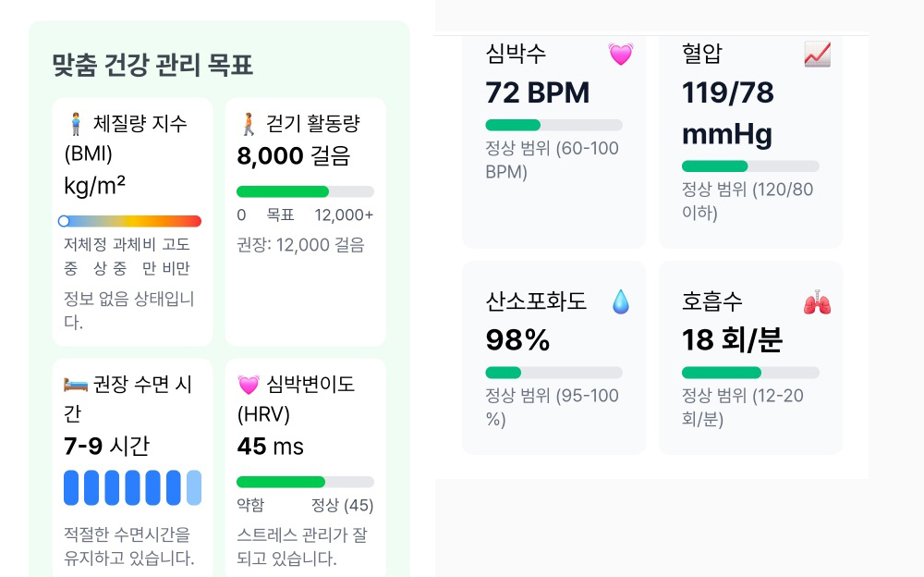Screen dimensions: 924x577
Task: Click the BMI gradient slider handle
Action: [64, 221]
